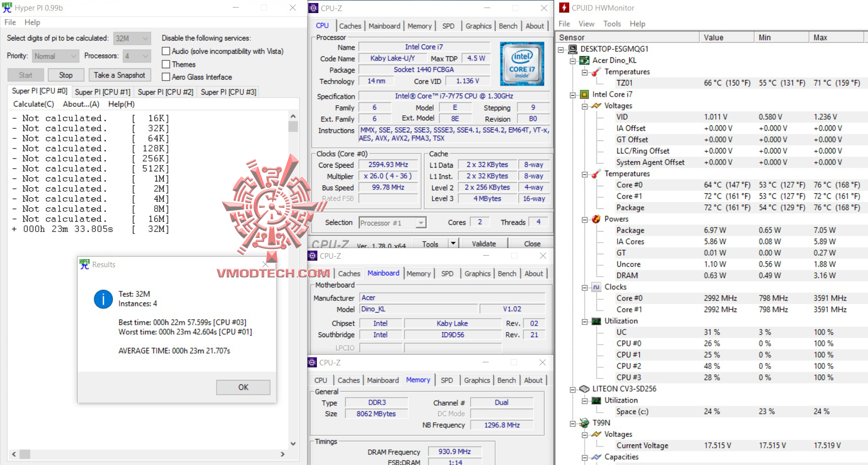Click the Intel Core i7 chip icon in HWMonitor
Screen dimensions: 868x465
tap(584, 94)
